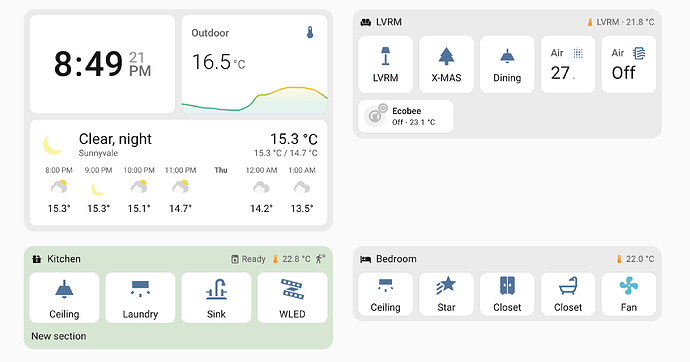Image resolution: width=690 pixels, height=362 pixels.
Task: Toggle the Kitchen Ceiling light tile
Action: click(64, 298)
